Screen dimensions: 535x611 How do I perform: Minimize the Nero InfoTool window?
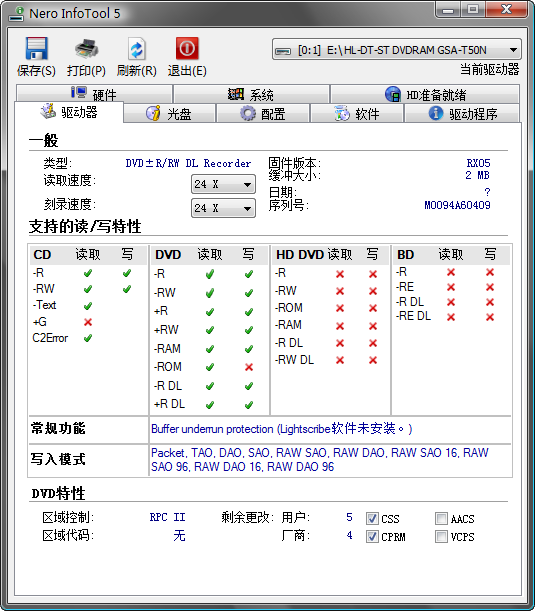click(x=448, y=10)
